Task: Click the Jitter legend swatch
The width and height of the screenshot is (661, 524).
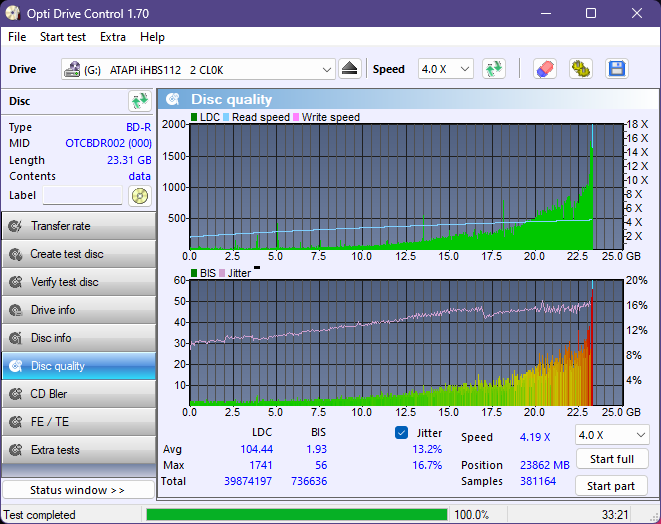Action: [222, 273]
